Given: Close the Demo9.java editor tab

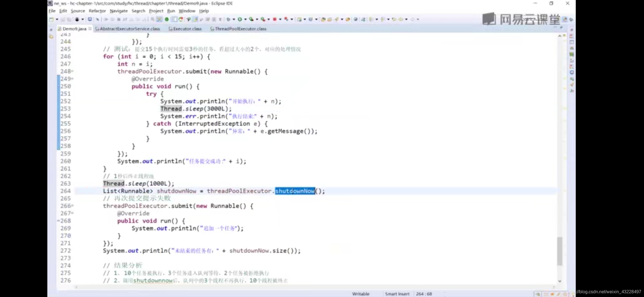Looking at the screenshot, I should click(90, 29).
